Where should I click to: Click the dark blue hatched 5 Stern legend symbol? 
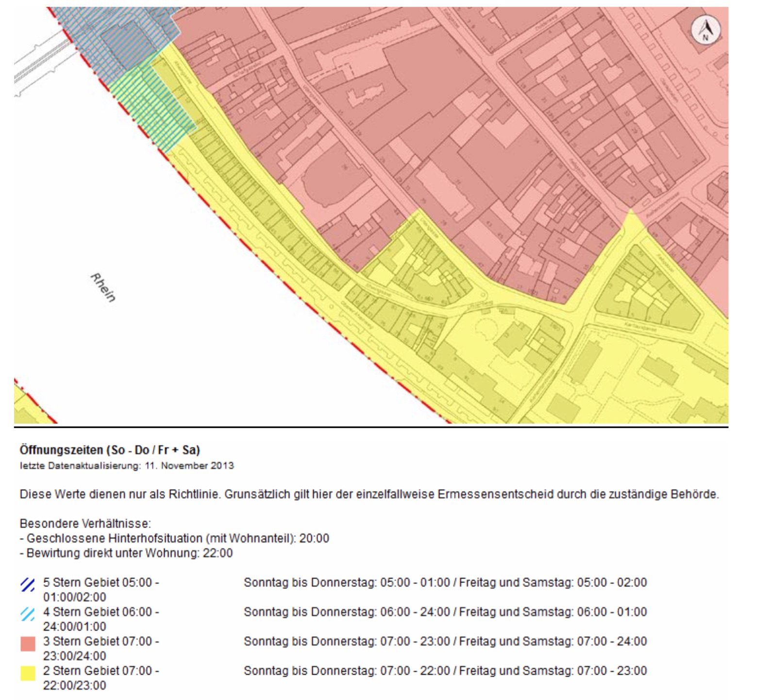click(x=28, y=585)
